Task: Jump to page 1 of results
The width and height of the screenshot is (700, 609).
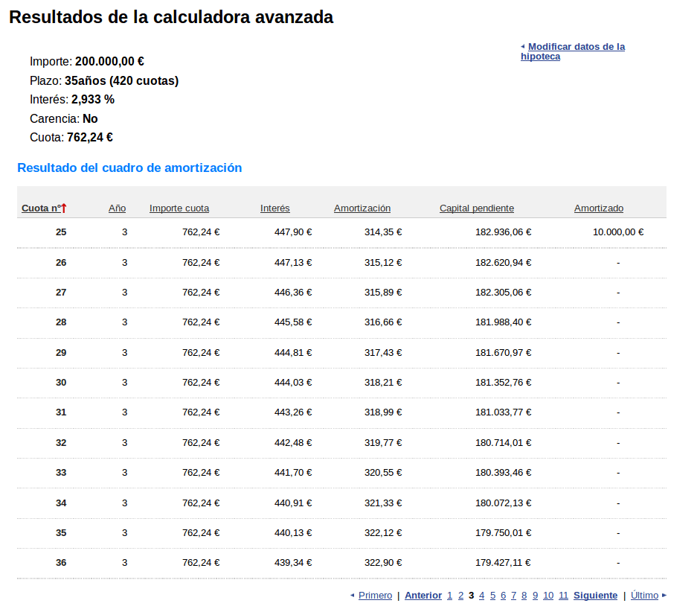Action: pos(449,596)
